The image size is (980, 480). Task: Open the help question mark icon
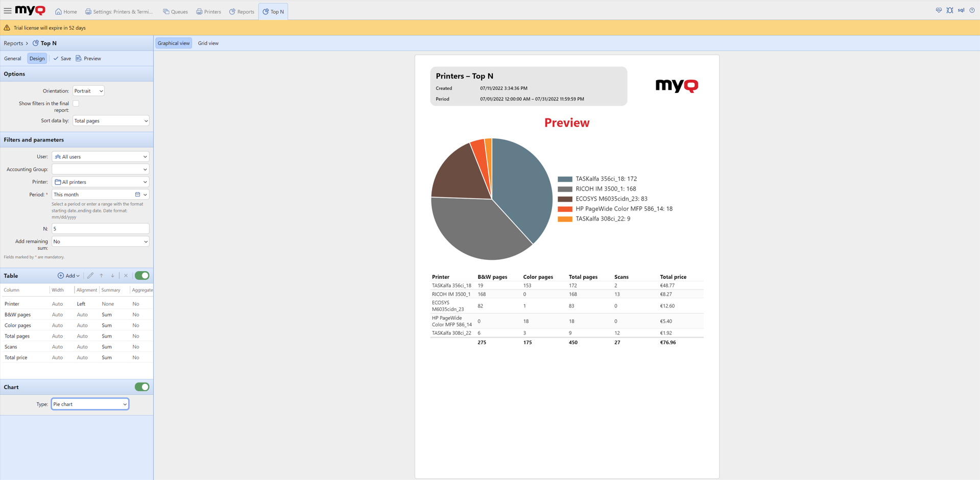point(972,10)
